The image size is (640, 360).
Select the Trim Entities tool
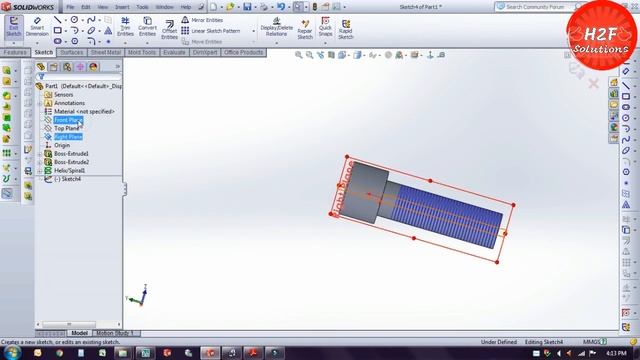pyautogui.click(x=125, y=27)
